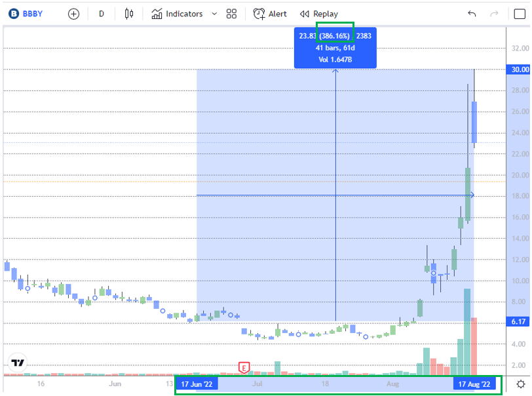The image size is (532, 396).
Task: Click the Jun label on time axis
Action: [x=115, y=384]
